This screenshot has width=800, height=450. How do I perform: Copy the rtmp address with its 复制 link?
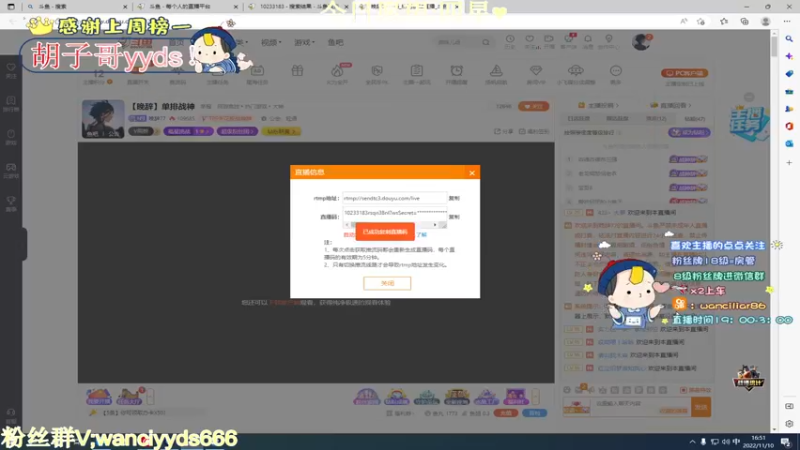(454, 198)
